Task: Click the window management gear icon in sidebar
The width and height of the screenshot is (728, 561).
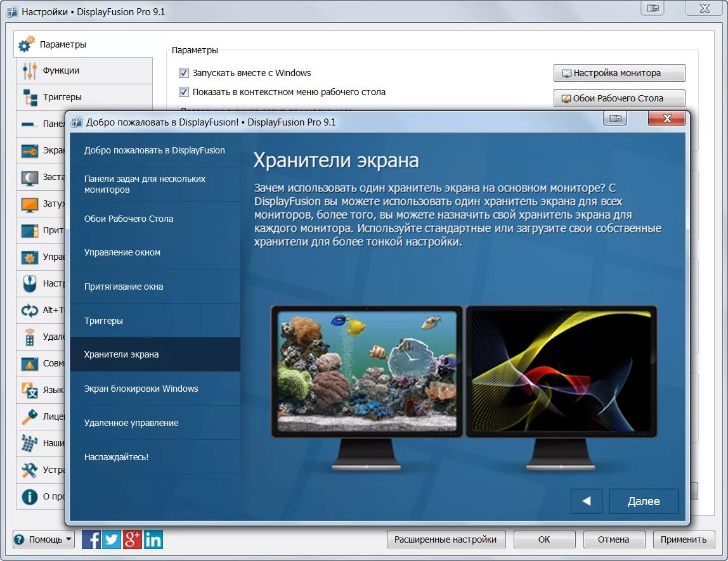Action: 30,257
